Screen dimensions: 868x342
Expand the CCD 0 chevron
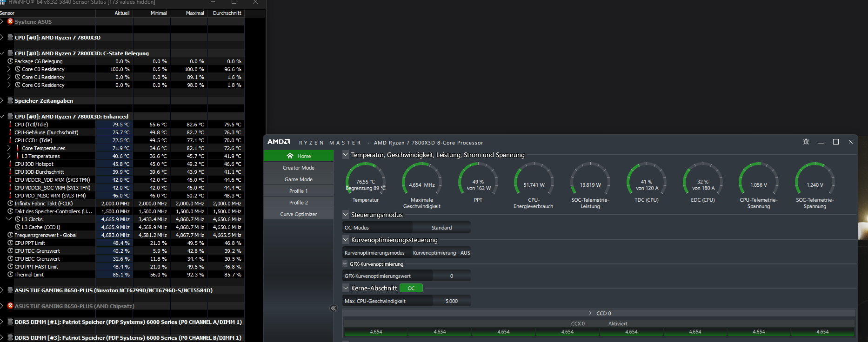point(590,313)
